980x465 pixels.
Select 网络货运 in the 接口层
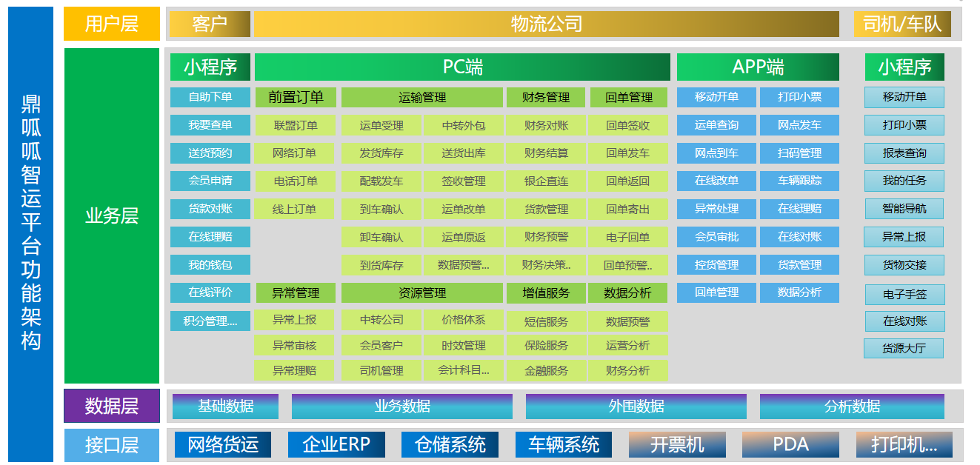click(222, 445)
